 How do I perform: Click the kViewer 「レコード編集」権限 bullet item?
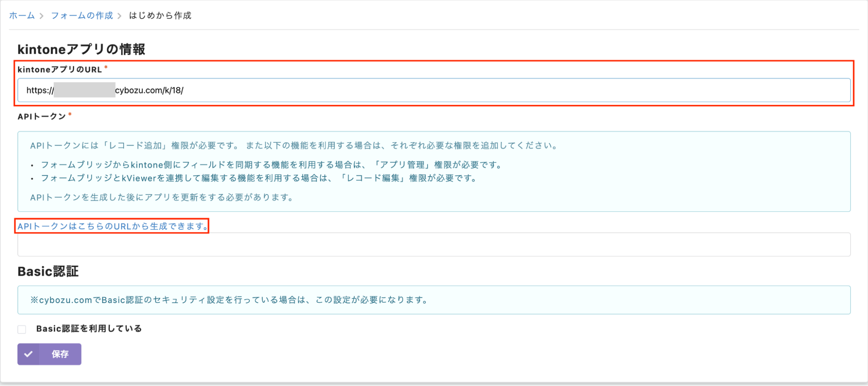(259, 178)
